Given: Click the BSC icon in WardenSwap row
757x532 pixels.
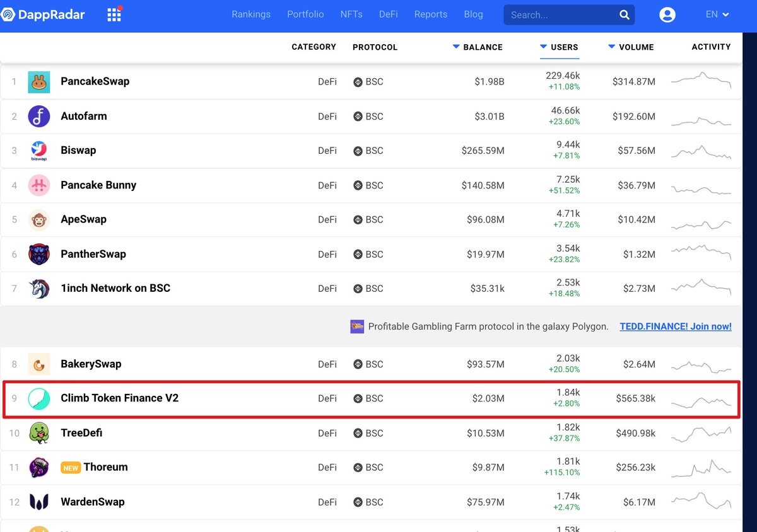Looking at the screenshot, I should tap(358, 502).
